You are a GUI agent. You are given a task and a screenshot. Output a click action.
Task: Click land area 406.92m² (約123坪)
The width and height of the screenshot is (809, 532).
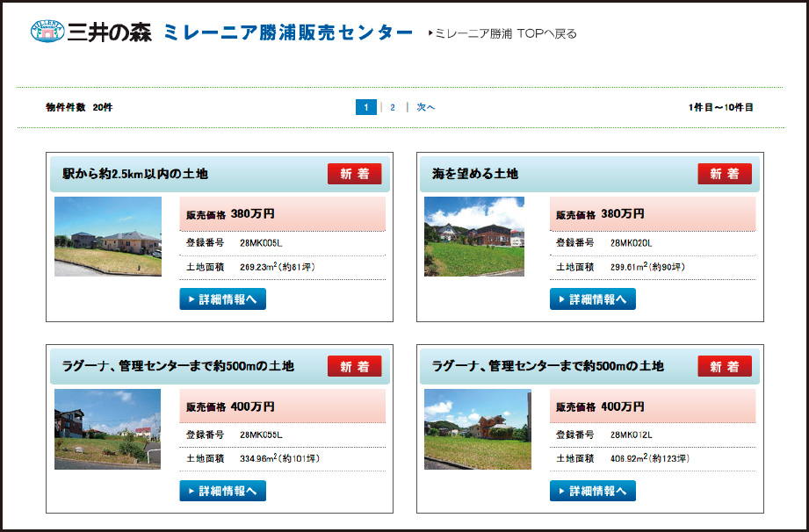(x=650, y=458)
